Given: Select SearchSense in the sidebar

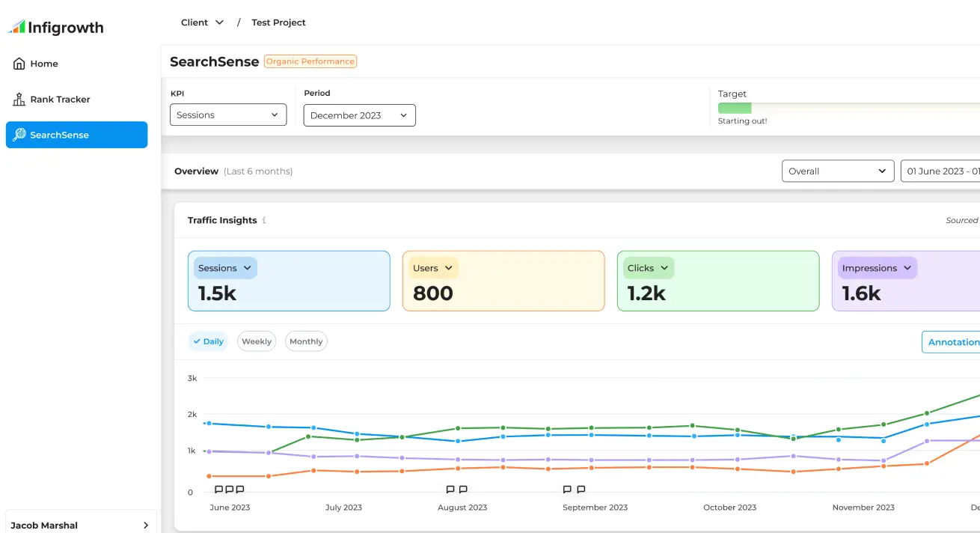Looking at the screenshot, I should coord(77,135).
